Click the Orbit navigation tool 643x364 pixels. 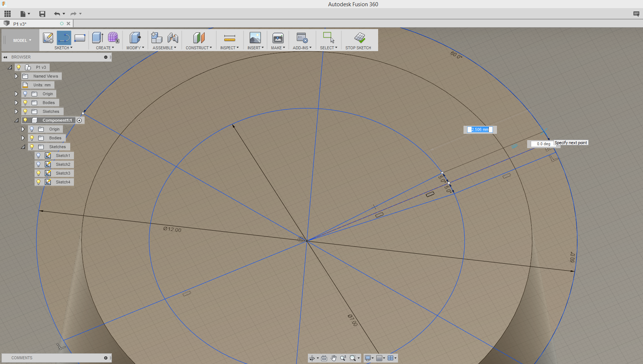click(x=312, y=358)
